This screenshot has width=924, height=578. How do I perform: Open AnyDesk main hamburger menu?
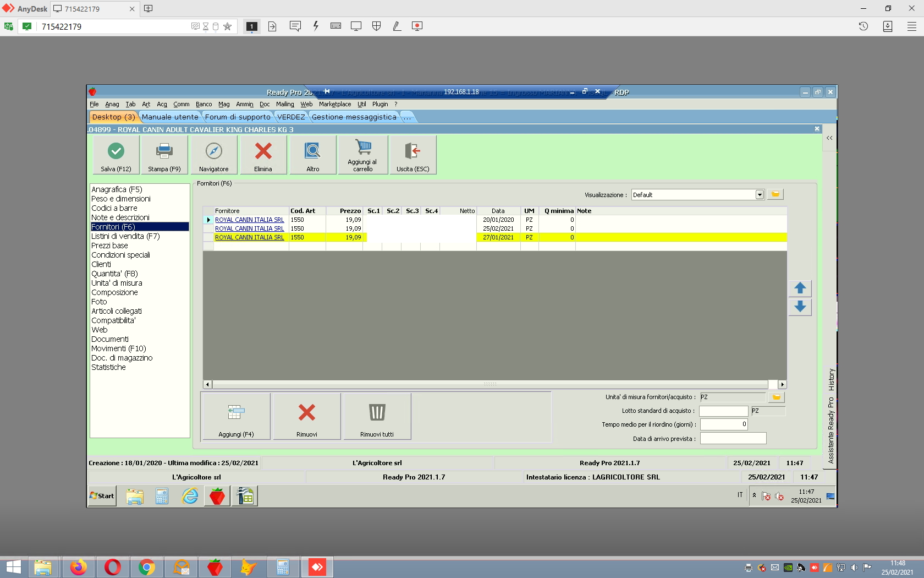(912, 26)
